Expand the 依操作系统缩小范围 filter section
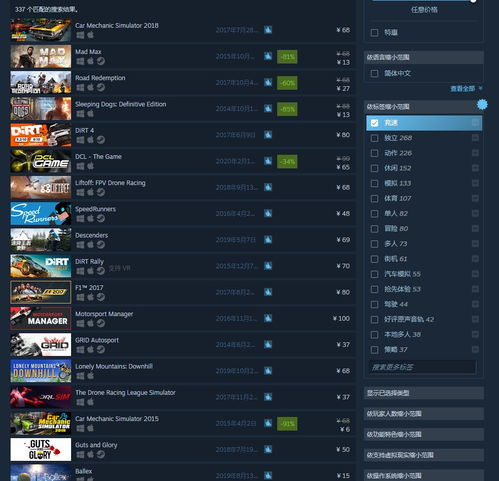Viewport: 499px width, 481px height. click(424, 476)
